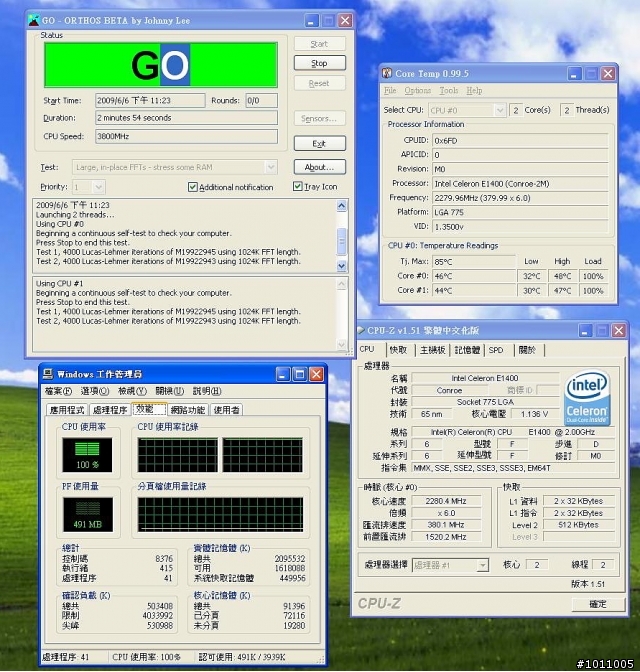The width and height of the screenshot is (640, 672).
Task: Open the File menu in Core Temp
Action: tap(390, 90)
